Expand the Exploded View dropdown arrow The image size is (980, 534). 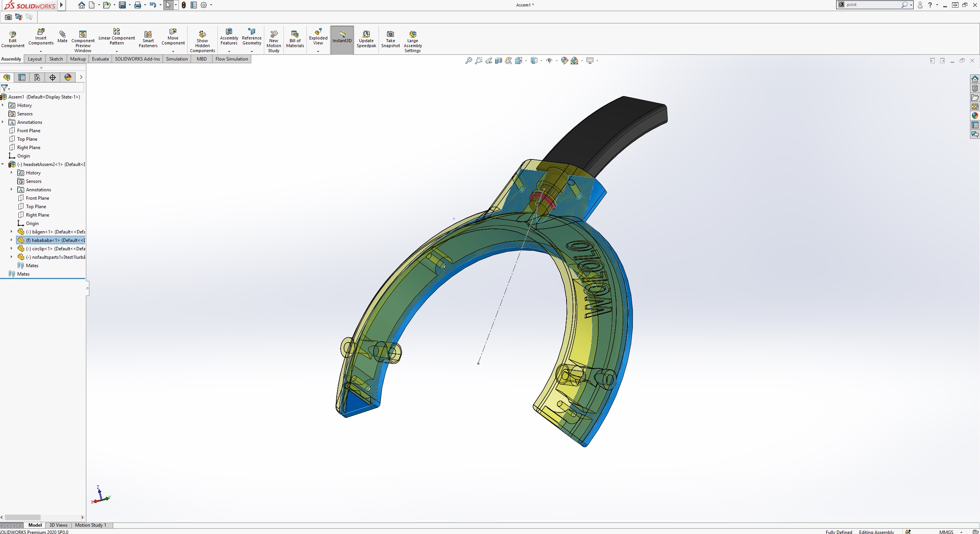pos(318,51)
